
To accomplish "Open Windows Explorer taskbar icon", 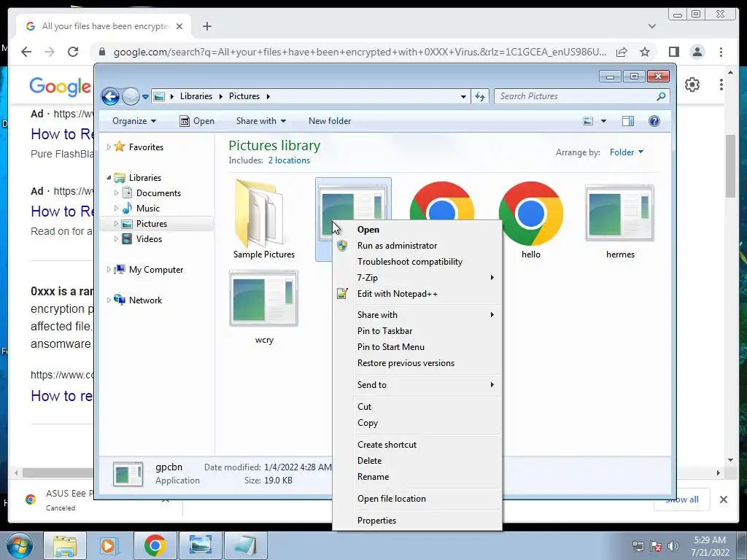I will [65, 545].
